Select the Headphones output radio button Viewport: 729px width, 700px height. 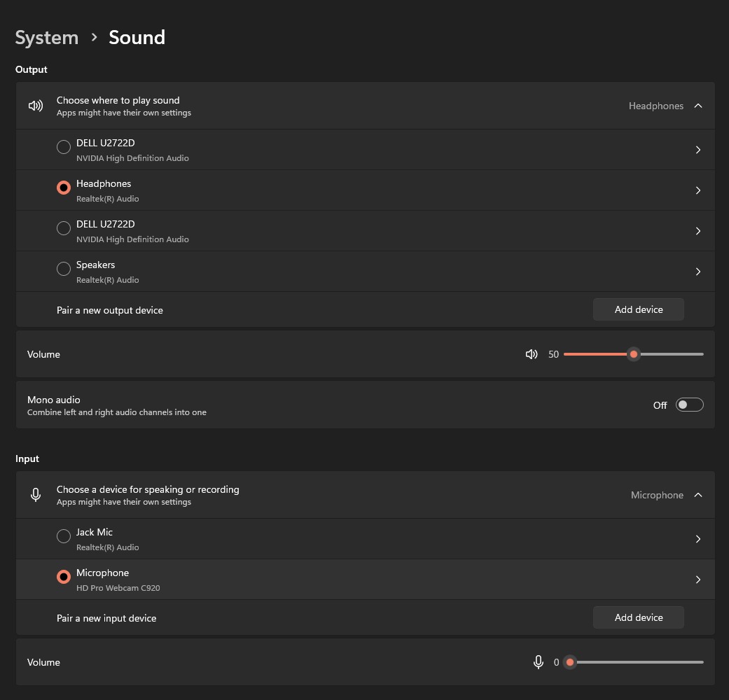[64, 188]
